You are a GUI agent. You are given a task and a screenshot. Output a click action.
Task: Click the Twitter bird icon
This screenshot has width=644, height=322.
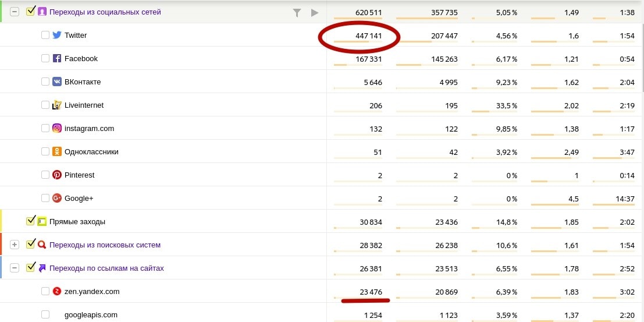[57, 35]
